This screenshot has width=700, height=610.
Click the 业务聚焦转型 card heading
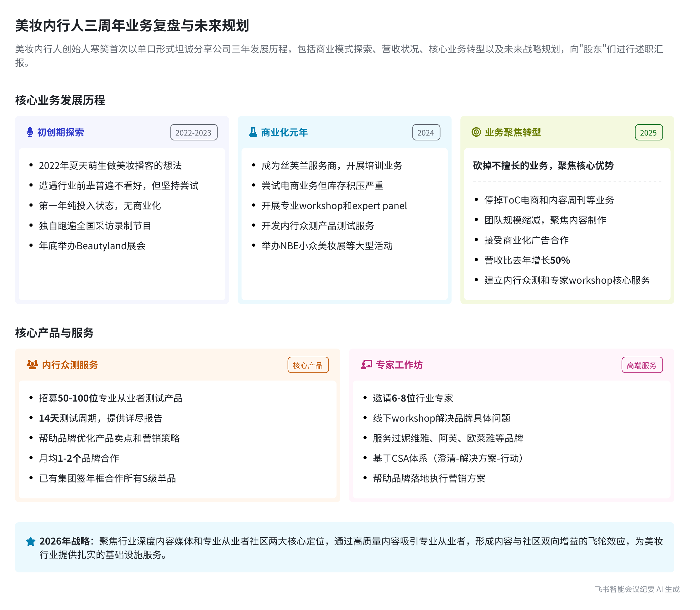(x=513, y=132)
